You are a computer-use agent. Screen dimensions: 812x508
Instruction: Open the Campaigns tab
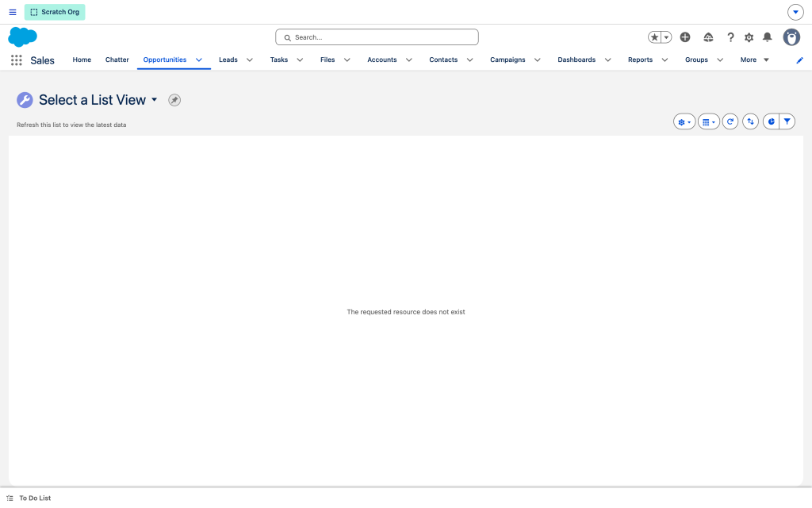tap(507, 60)
